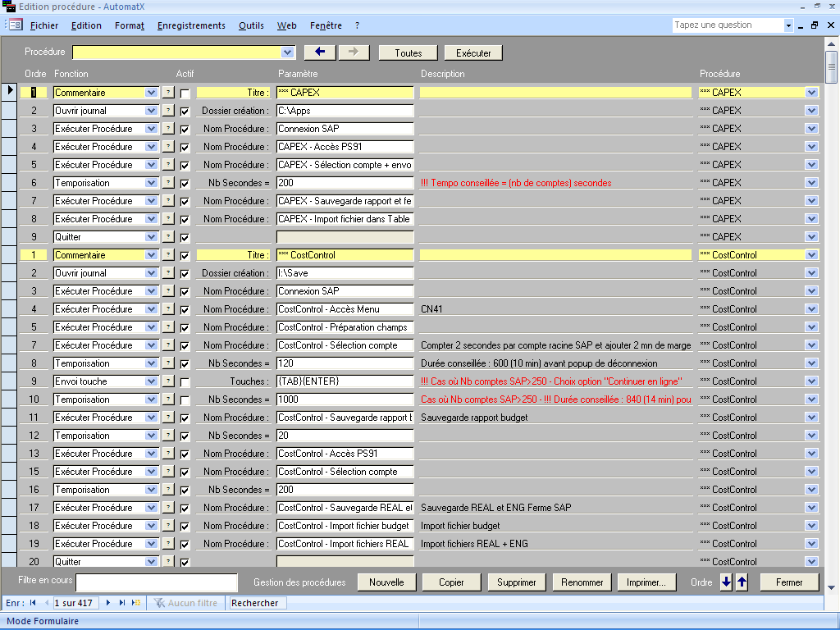This screenshot has height=630, width=840.
Task: Open the Procédure dropdown on the Import fichiers REAL row
Action: tap(811, 544)
